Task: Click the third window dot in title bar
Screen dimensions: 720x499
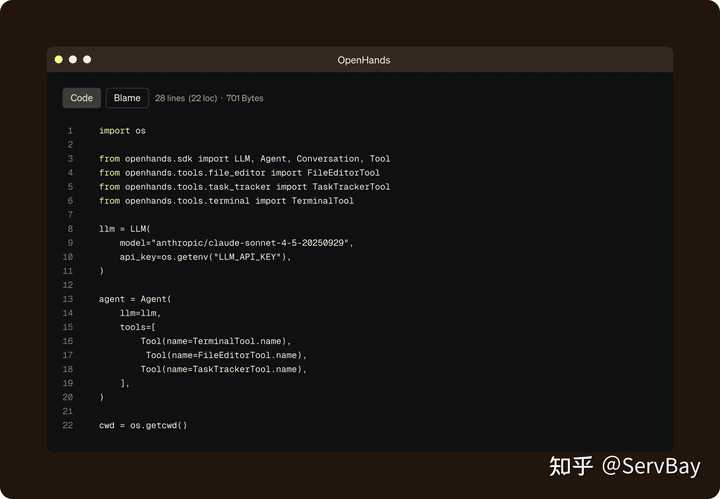Action: pyautogui.click(x=87, y=60)
